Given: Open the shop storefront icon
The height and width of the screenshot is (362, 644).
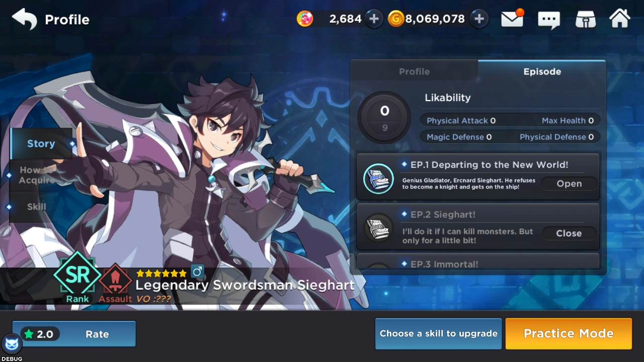Looking at the screenshot, I should [586, 20].
